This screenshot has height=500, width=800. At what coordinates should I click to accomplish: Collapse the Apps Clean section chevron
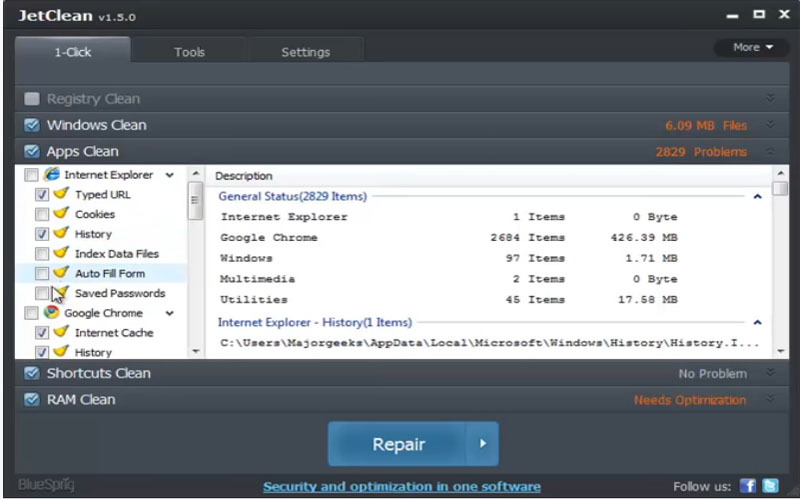pyautogui.click(x=770, y=151)
